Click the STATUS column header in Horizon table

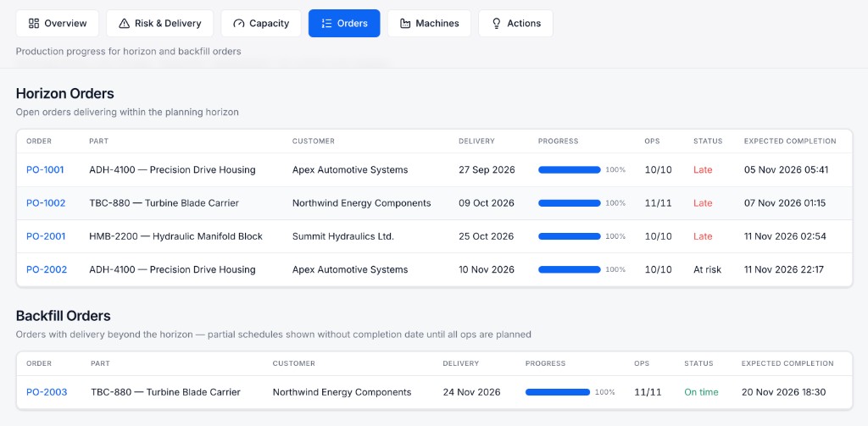[708, 141]
